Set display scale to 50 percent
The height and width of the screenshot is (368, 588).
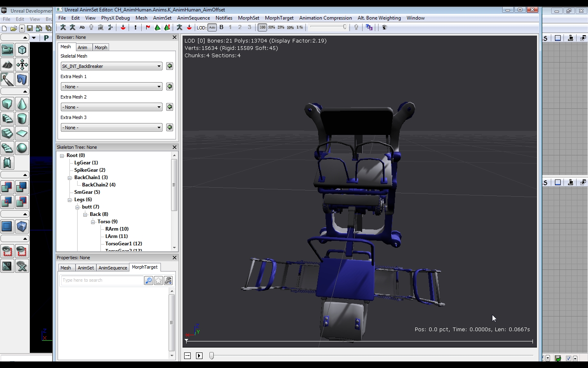pyautogui.click(x=272, y=27)
